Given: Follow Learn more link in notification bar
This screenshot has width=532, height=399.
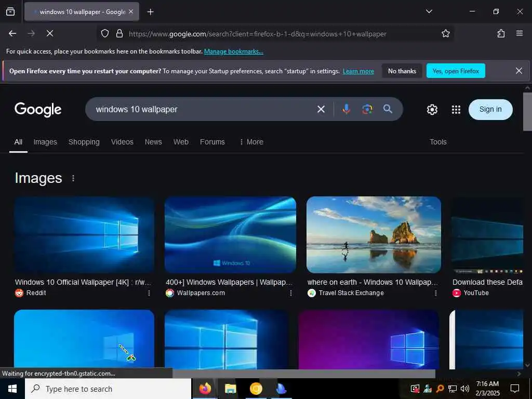Looking at the screenshot, I should tap(358, 71).
